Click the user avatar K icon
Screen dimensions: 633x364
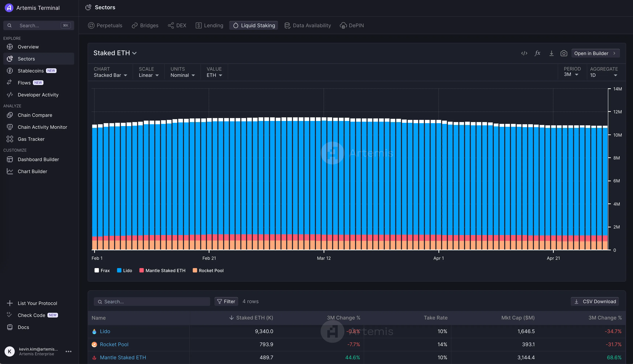[x=9, y=351]
